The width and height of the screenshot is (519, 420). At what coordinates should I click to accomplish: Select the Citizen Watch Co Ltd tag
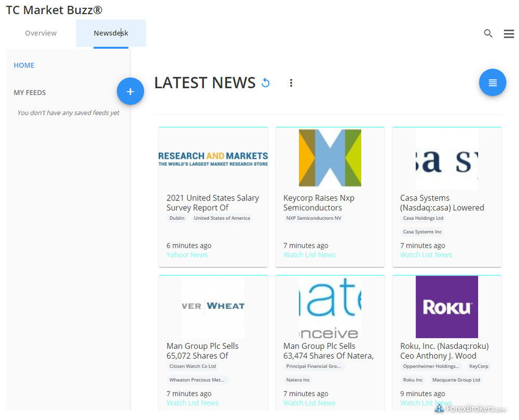click(x=193, y=367)
